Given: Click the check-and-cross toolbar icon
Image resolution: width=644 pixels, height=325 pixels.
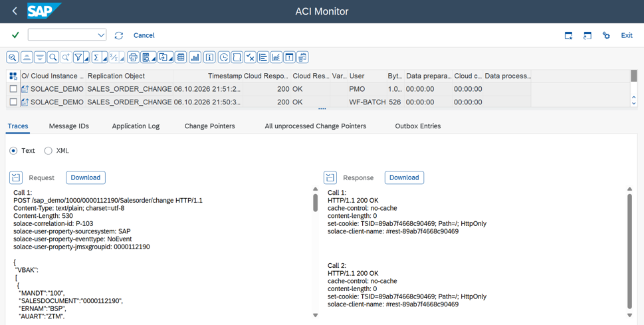Looking at the screenshot, I should click(250, 58).
